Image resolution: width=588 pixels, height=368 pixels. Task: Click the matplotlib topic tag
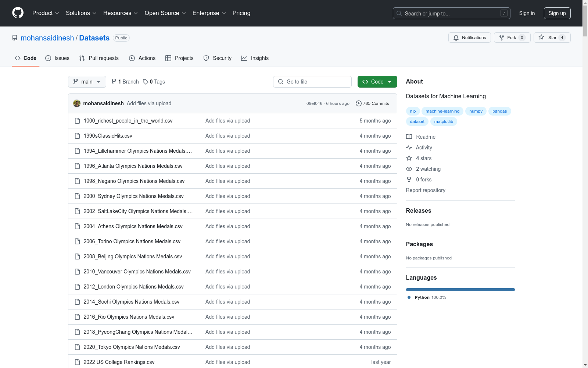444,121
